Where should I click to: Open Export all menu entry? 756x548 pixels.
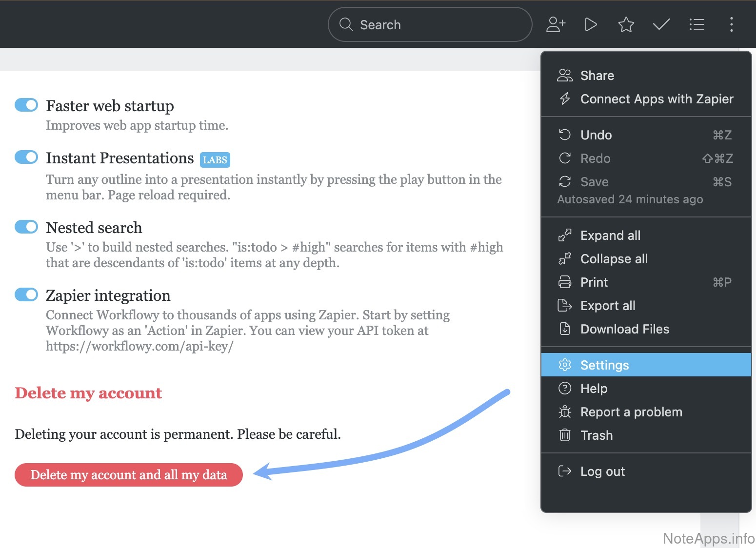[607, 306]
